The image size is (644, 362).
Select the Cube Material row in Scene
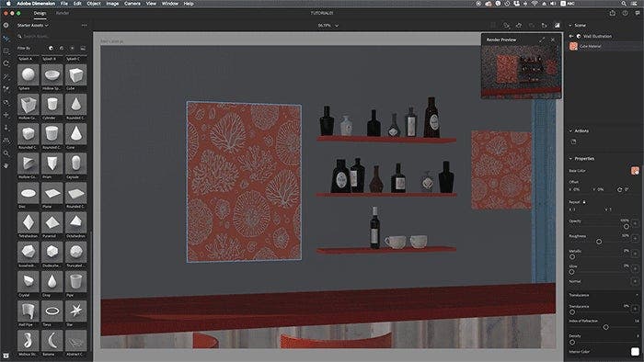(x=604, y=46)
